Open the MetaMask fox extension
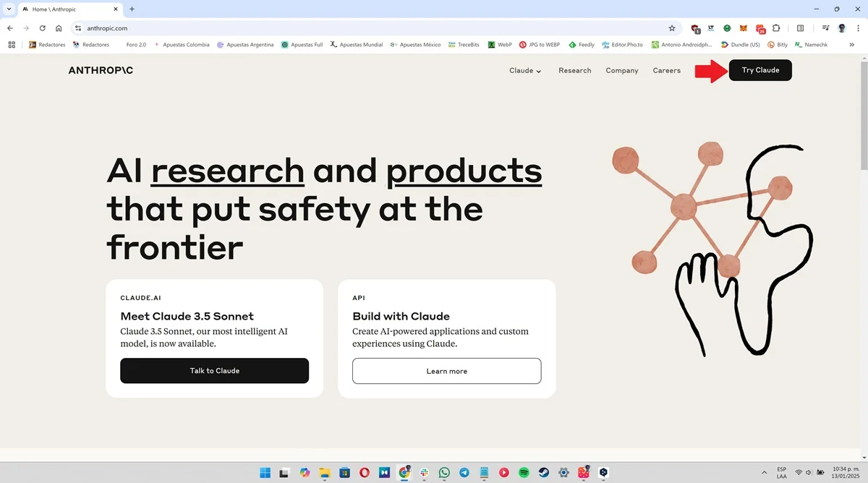This screenshot has height=483, width=868. pos(744,28)
